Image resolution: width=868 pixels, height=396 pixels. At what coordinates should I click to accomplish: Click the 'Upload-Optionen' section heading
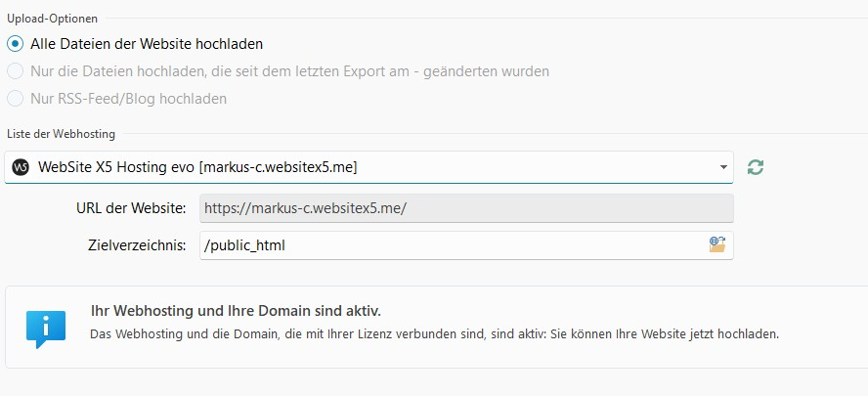pyautogui.click(x=59, y=18)
